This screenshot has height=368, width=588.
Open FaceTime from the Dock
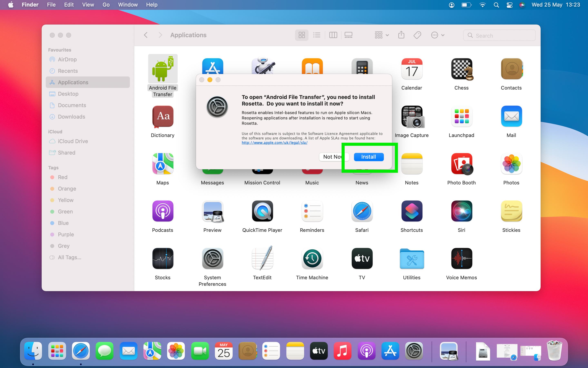(x=200, y=351)
